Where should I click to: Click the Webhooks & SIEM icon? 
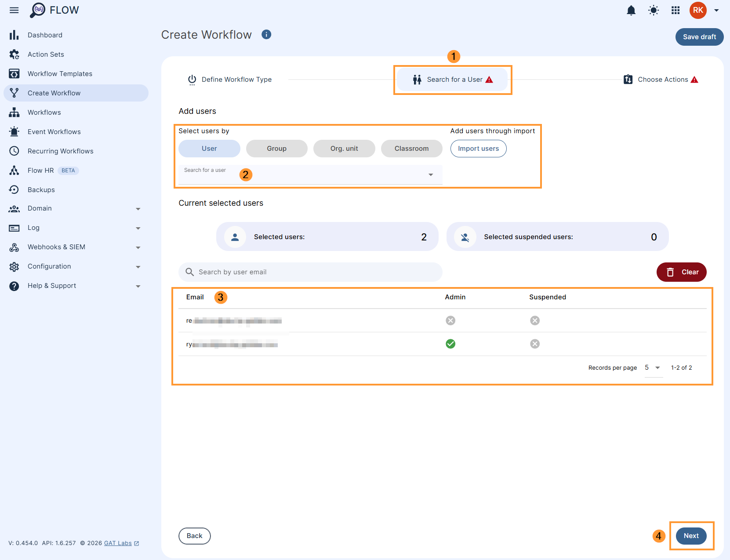(x=14, y=247)
